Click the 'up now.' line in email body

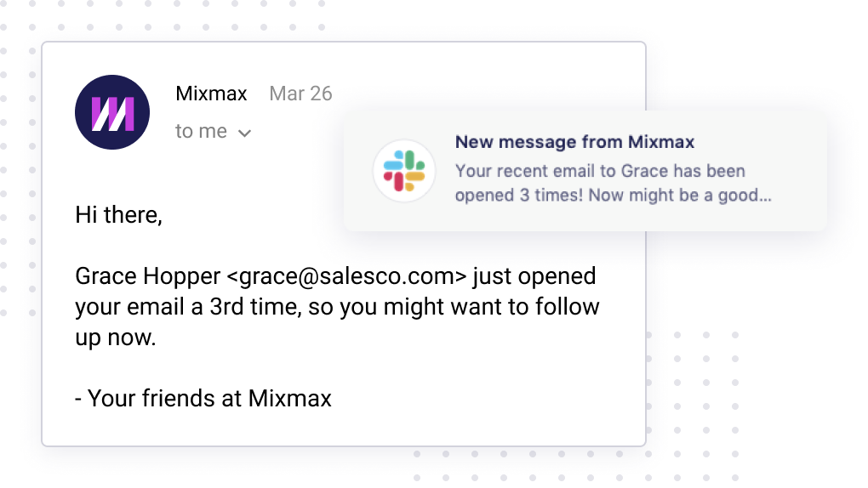116,338
